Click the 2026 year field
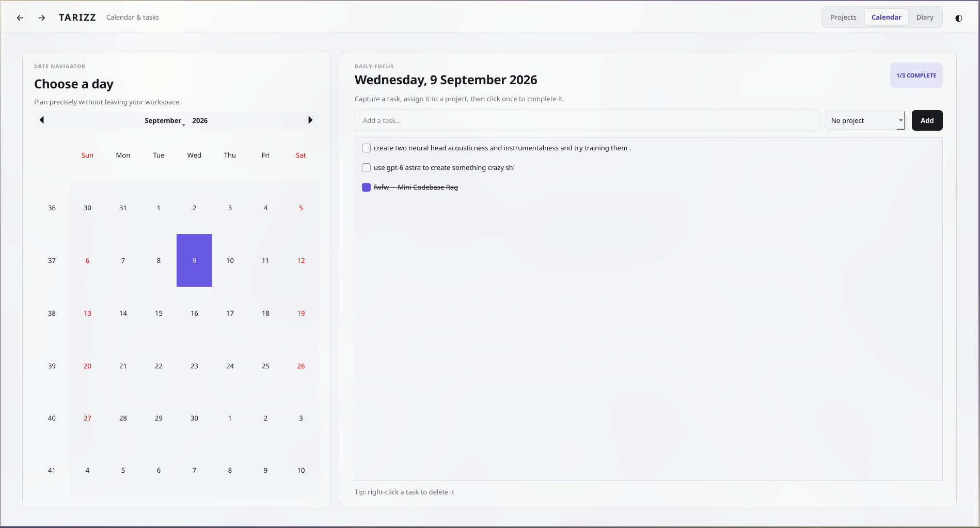 point(200,120)
